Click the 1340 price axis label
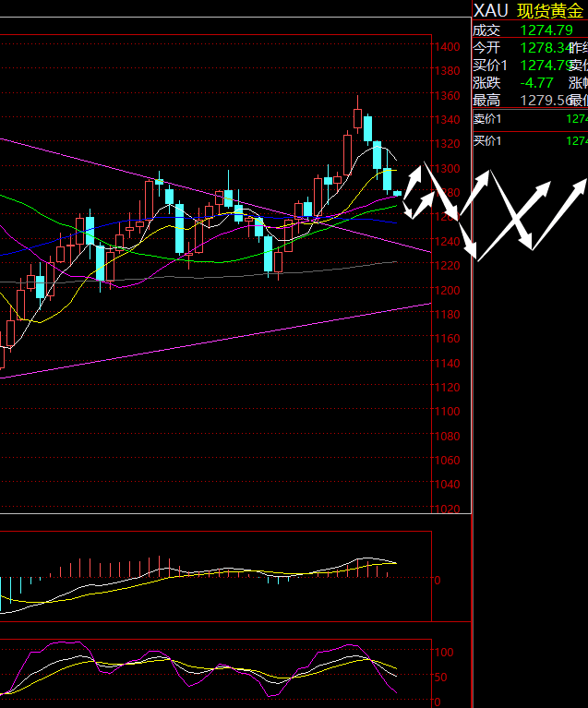 click(x=447, y=119)
